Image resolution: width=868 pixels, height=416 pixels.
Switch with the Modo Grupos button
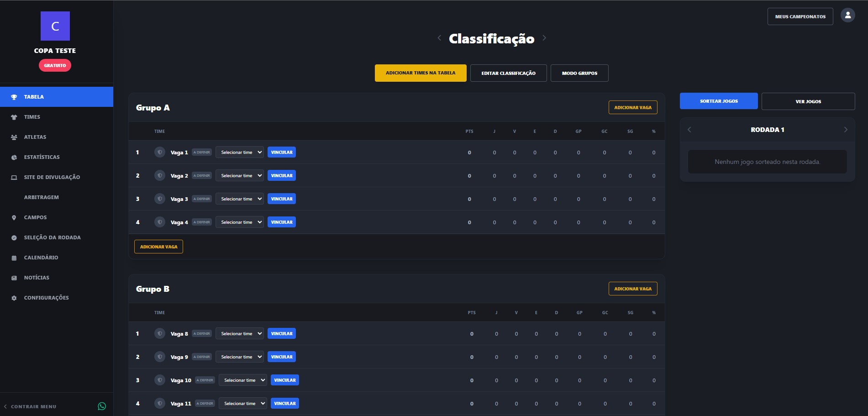[x=579, y=73]
